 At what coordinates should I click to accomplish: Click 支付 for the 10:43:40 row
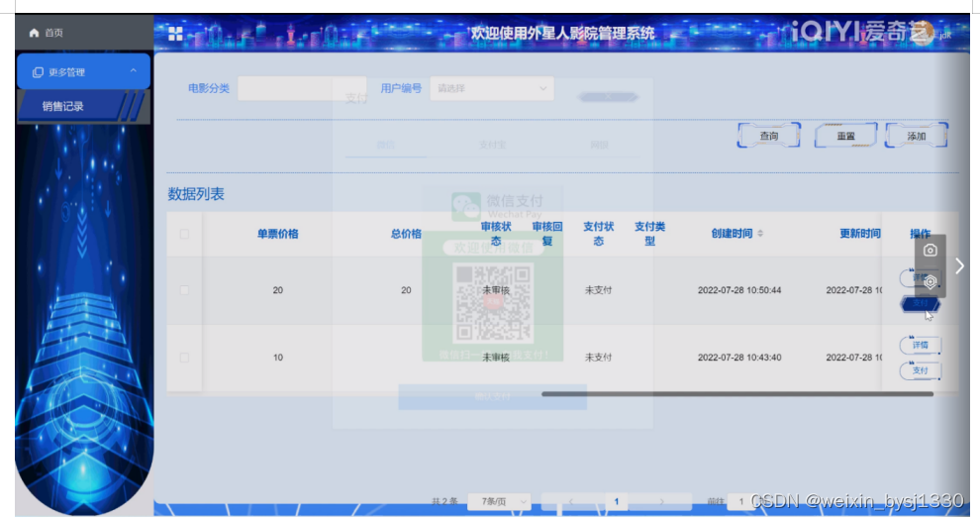920,370
